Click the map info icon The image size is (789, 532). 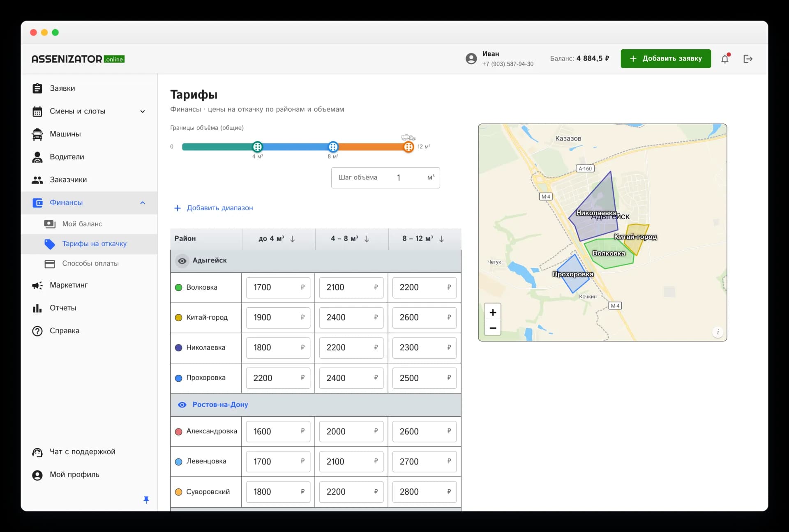(x=717, y=332)
